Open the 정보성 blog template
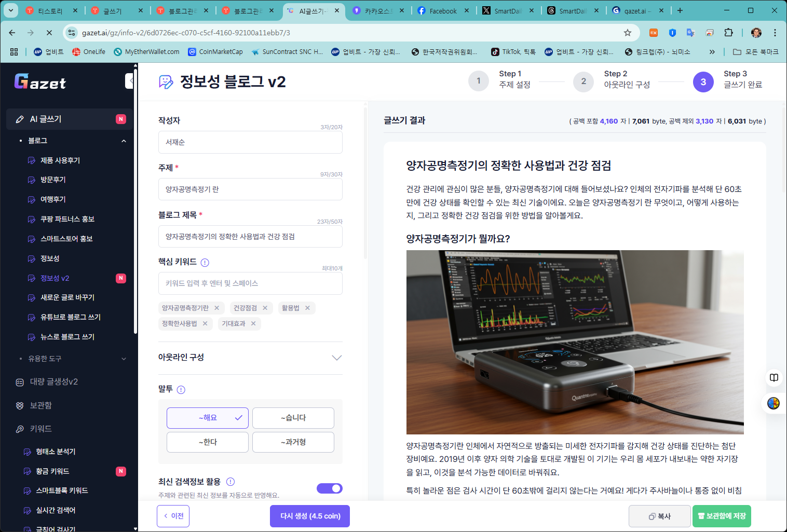 click(x=50, y=258)
